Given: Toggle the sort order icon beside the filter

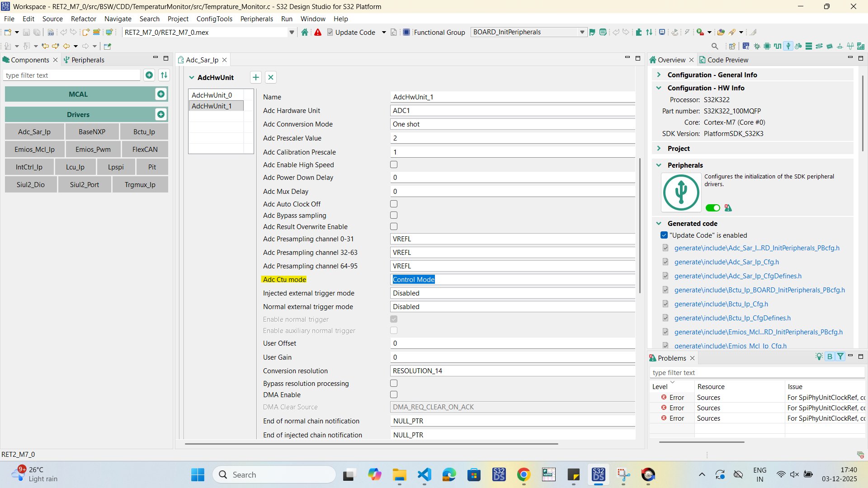Looking at the screenshot, I should click(164, 75).
